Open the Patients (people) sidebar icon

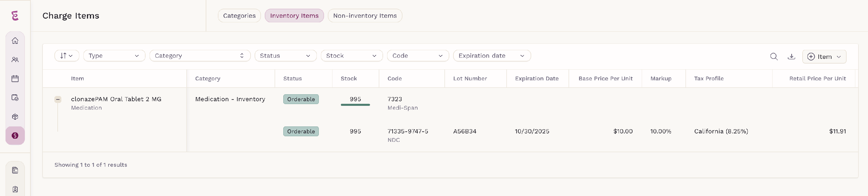[x=15, y=60]
